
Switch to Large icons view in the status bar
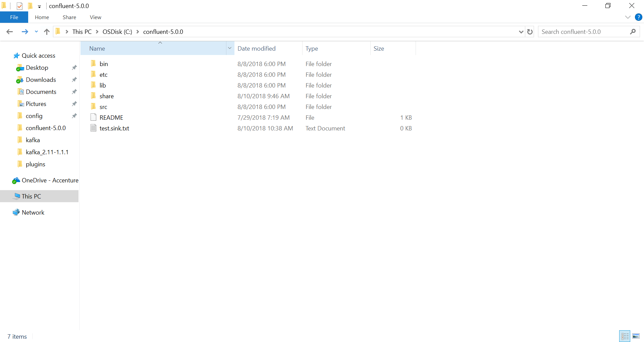(x=636, y=336)
